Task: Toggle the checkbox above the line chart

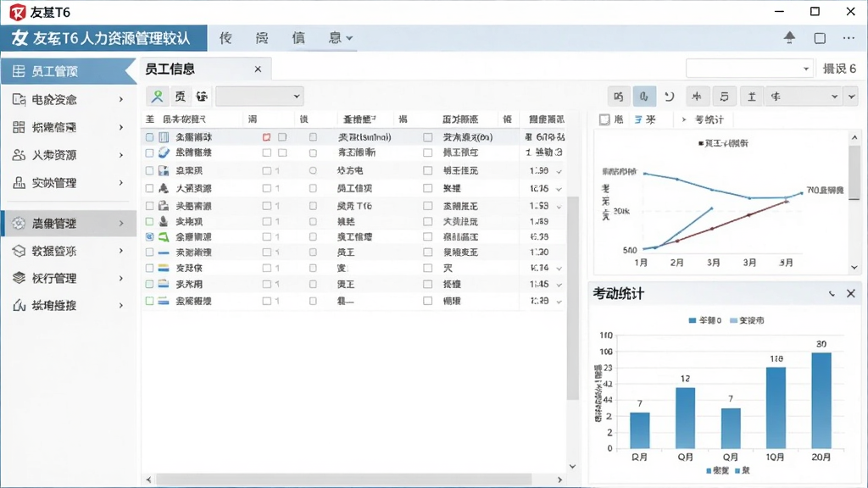Action: point(604,119)
